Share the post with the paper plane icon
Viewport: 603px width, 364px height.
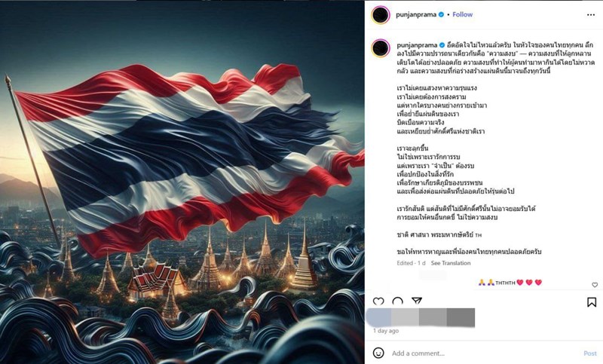point(417,301)
